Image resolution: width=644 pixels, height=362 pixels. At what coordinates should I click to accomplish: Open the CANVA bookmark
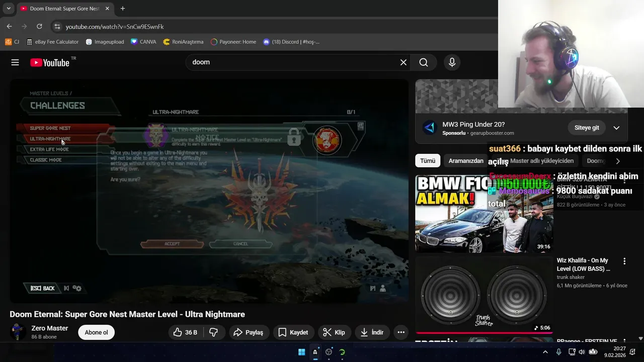[x=143, y=42]
